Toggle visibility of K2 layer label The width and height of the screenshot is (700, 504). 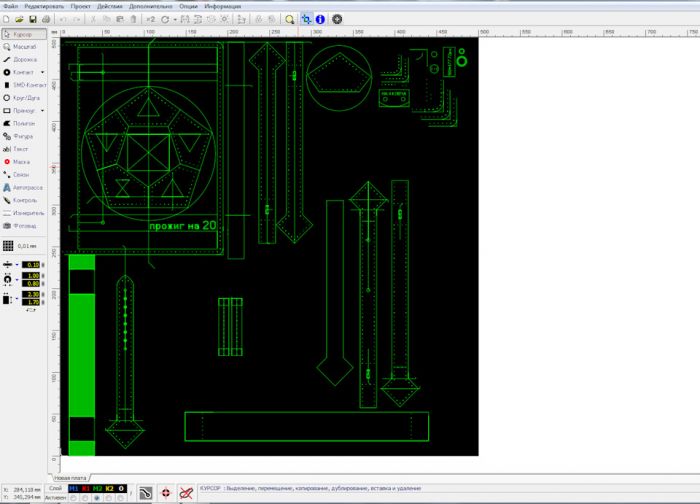pos(109,488)
